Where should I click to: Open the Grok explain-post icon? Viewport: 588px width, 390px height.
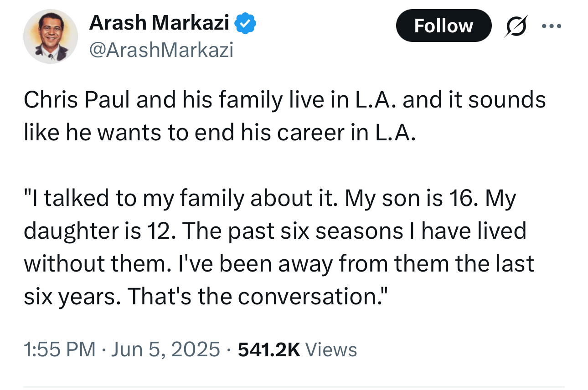coord(515,26)
